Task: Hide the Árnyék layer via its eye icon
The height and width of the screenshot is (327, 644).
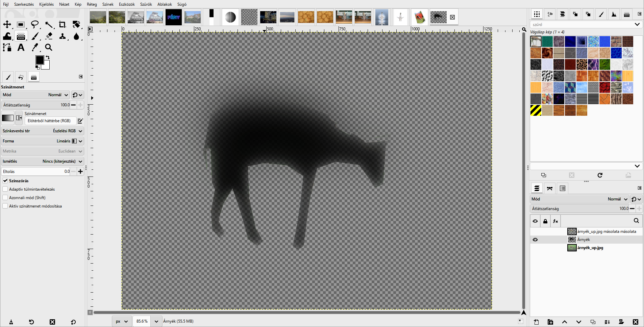Action: (x=535, y=240)
